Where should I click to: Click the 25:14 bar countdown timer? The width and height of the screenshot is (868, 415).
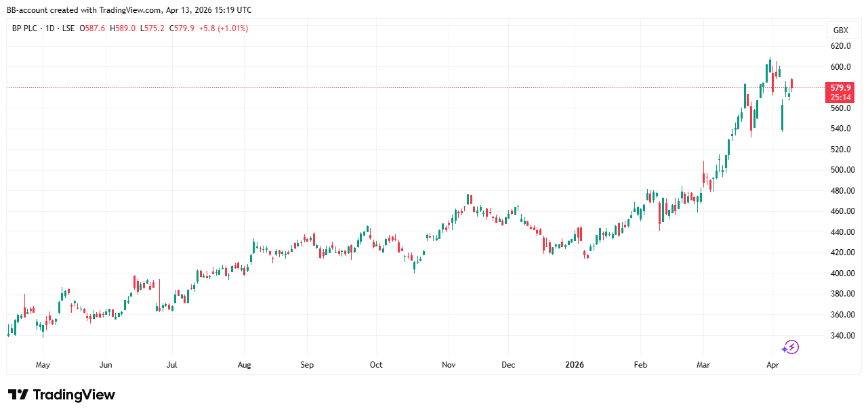click(x=840, y=97)
